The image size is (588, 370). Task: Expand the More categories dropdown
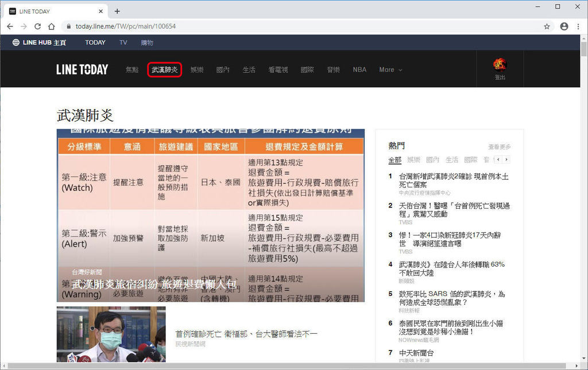[x=390, y=70]
